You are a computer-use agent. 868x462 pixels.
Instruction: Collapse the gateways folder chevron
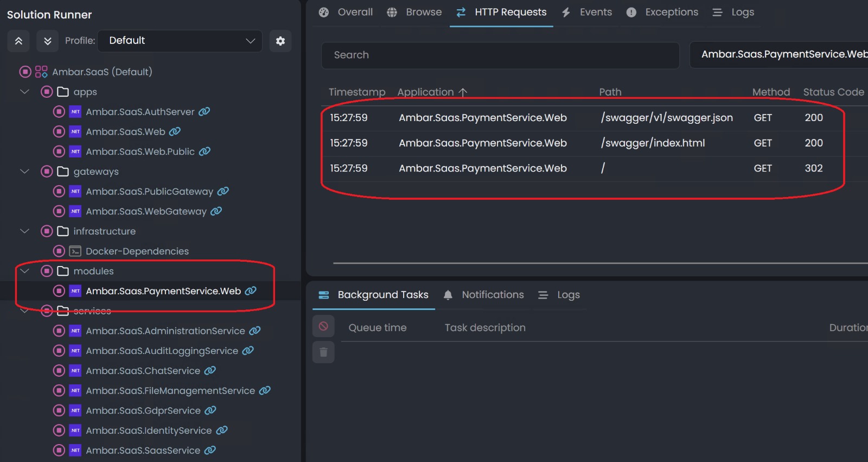pyautogui.click(x=24, y=172)
